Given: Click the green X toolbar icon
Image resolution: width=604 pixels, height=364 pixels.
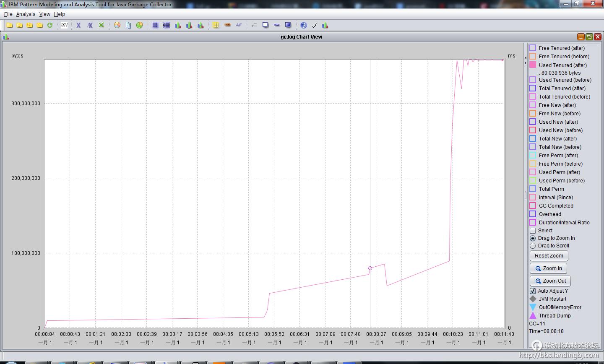Looking at the screenshot, I should 101,25.
